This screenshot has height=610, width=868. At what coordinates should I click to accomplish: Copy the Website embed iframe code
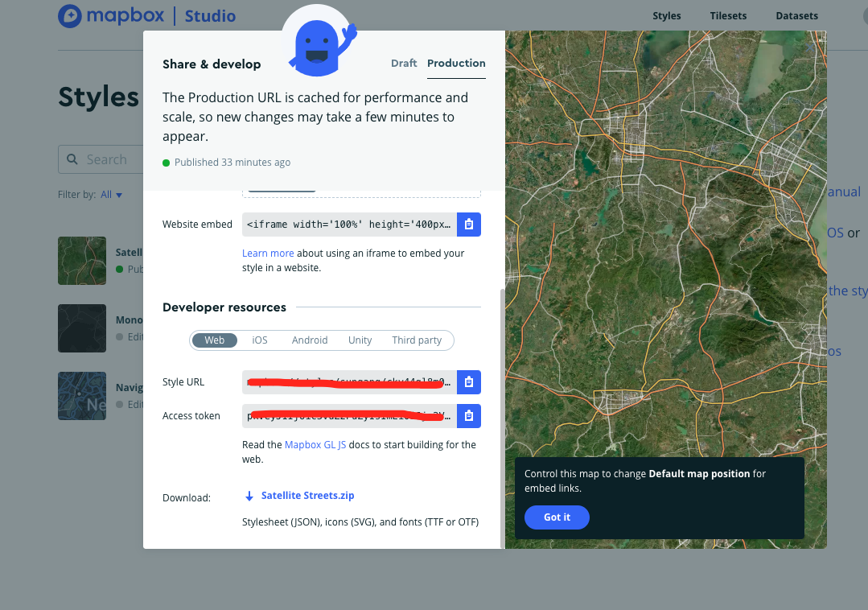[x=468, y=225]
